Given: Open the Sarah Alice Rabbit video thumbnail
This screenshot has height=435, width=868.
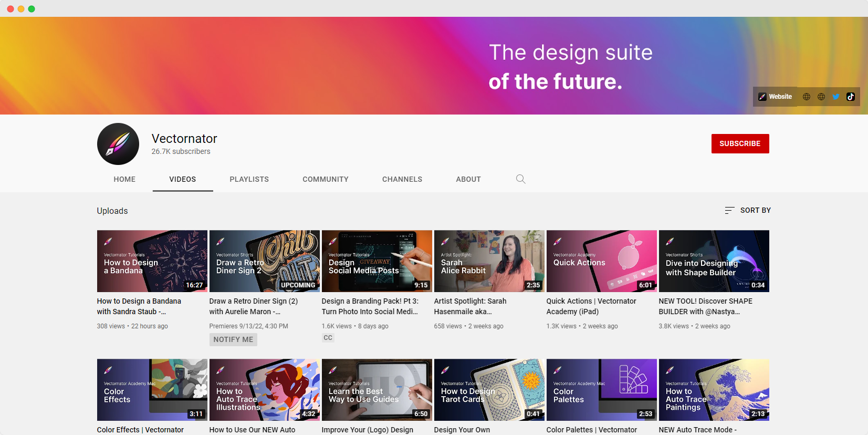Looking at the screenshot, I should pyautogui.click(x=489, y=261).
